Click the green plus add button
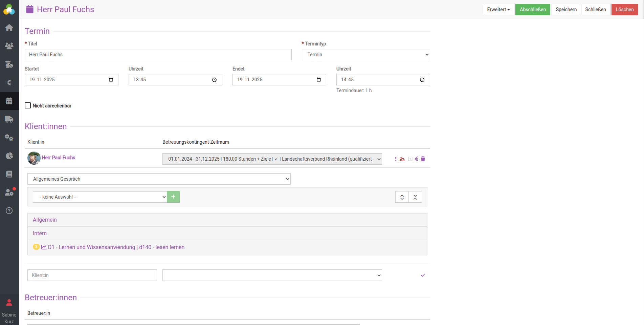The width and height of the screenshot is (644, 325). coord(173,197)
